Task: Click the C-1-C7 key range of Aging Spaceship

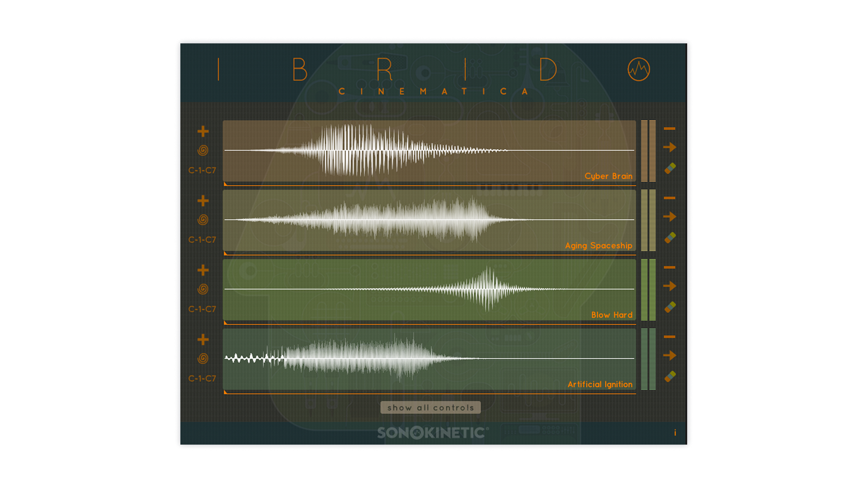Action: pyautogui.click(x=202, y=240)
